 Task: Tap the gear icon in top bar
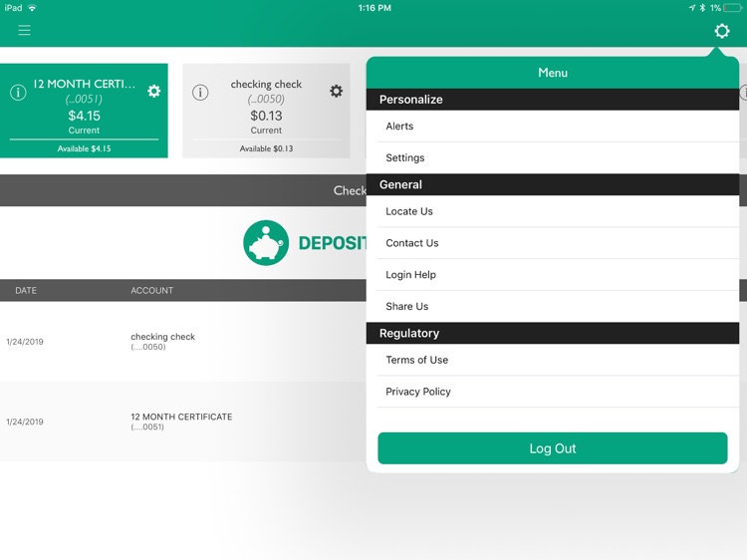pos(722,31)
